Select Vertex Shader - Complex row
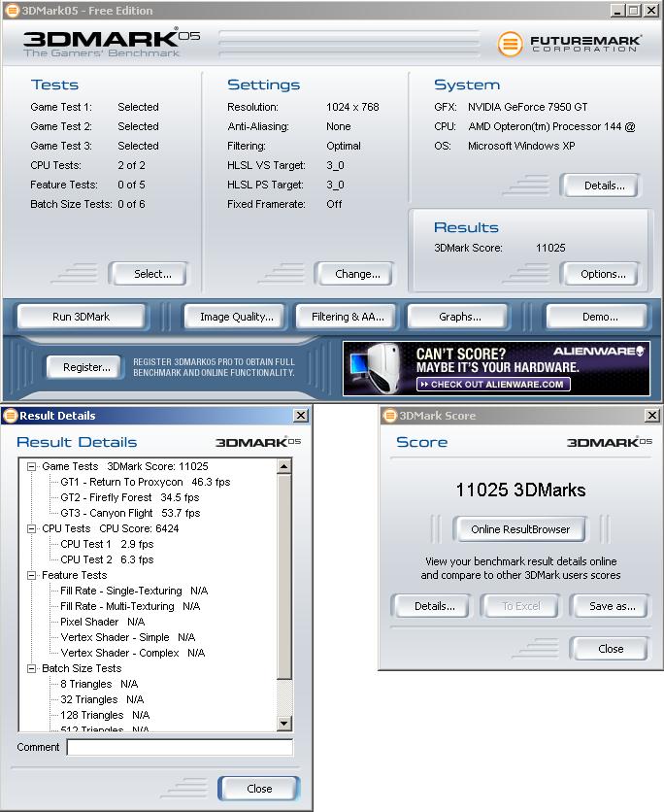This screenshot has height=812, width=664. tap(132, 653)
